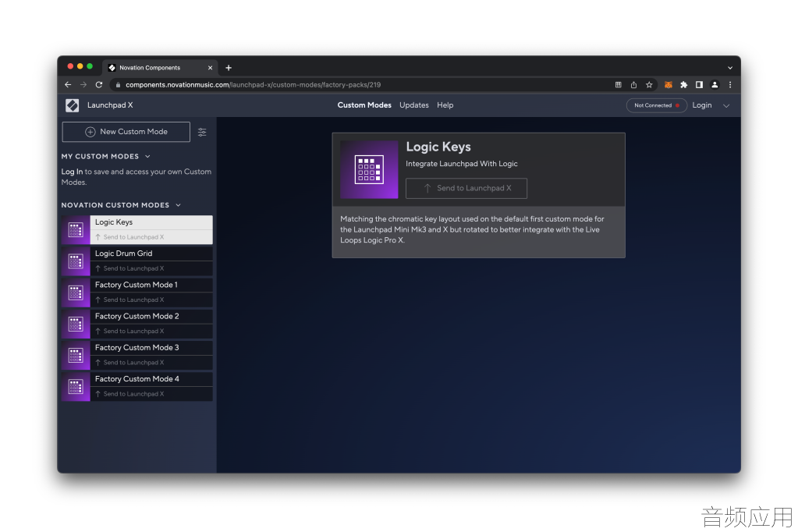Open the Updates tab
This screenshot has height=532, width=798.
tap(413, 105)
